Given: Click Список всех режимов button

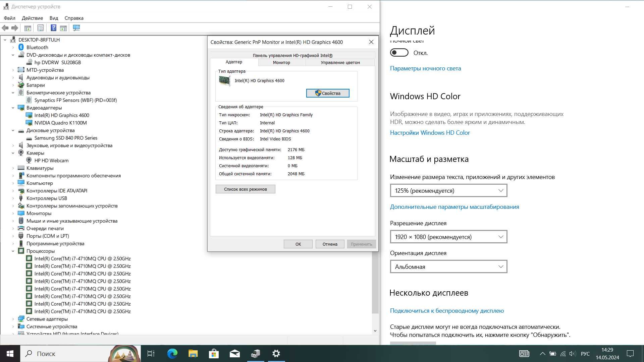Looking at the screenshot, I should tap(246, 189).
